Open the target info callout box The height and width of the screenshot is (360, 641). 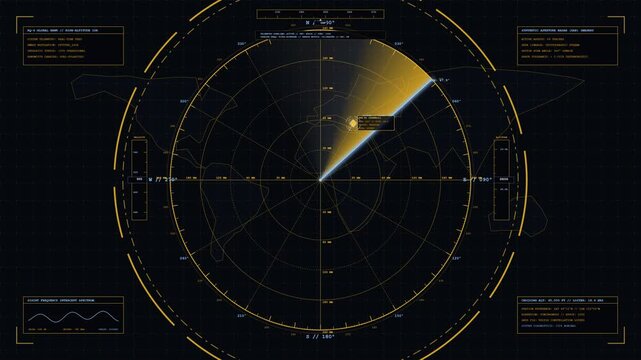point(376,123)
